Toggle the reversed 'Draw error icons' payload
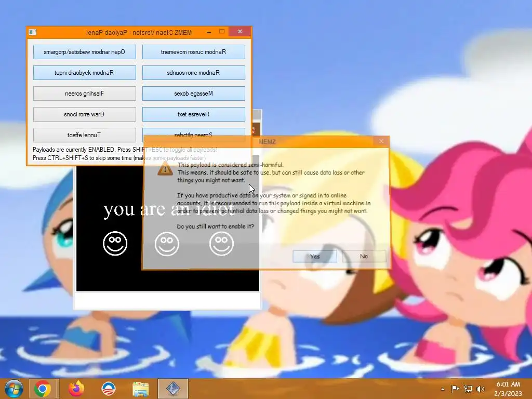The image size is (532, 399). (85, 114)
